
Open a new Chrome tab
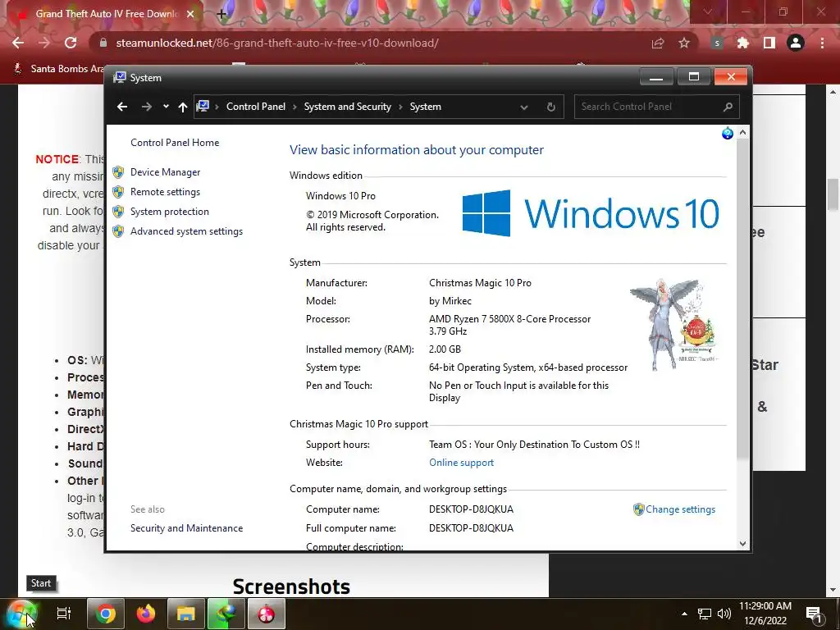pyautogui.click(x=221, y=14)
